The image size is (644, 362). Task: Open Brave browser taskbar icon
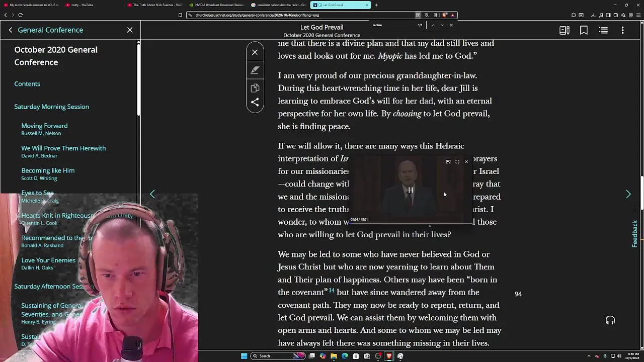pyautogui.click(x=389, y=356)
